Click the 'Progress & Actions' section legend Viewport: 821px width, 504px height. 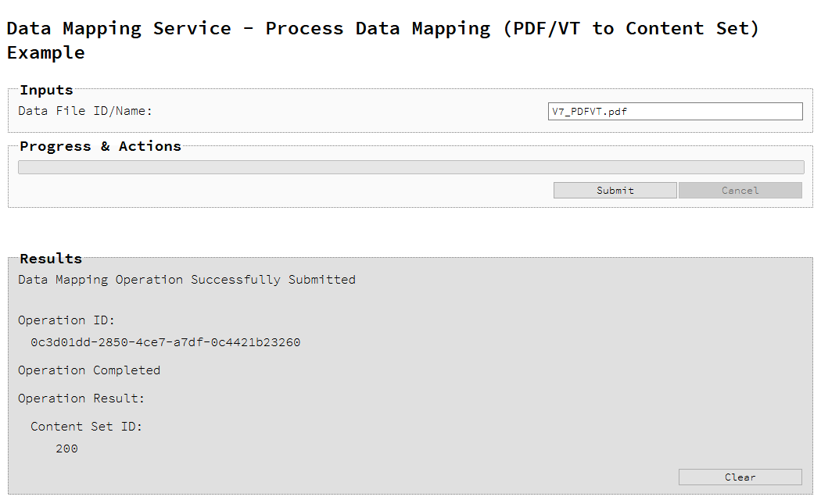pos(100,146)
